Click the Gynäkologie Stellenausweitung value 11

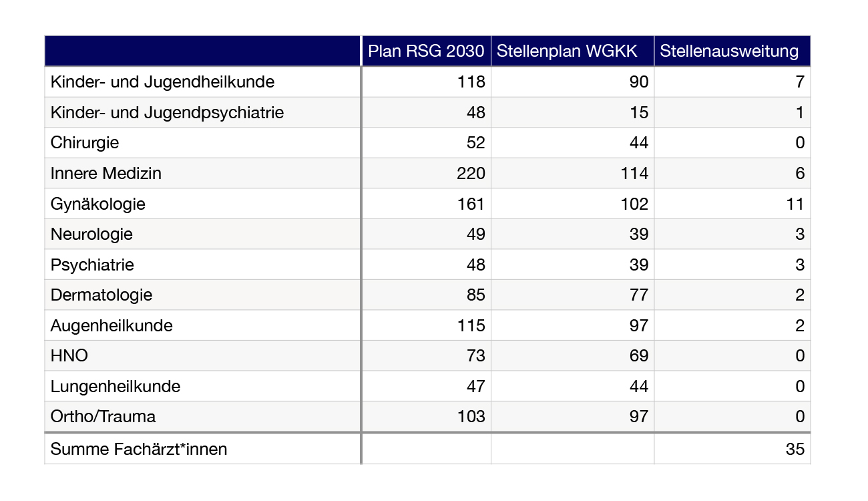[x=795, y=204]
